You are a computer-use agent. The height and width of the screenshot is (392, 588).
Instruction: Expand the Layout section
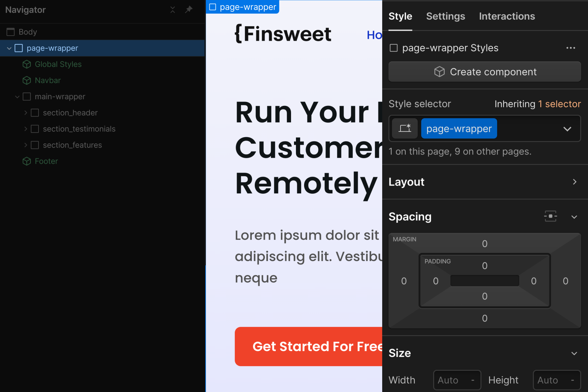[575, 182]
